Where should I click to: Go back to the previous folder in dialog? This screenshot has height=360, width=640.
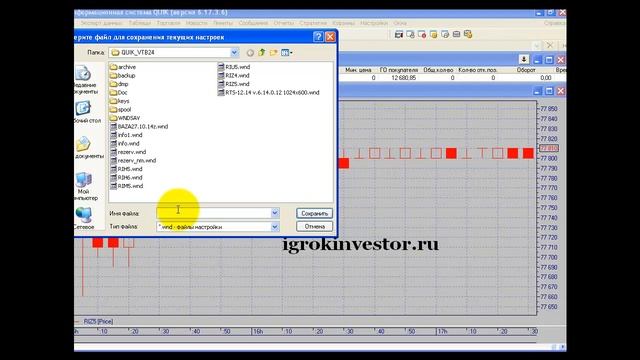pyautogui.click(x=250, y=53)
